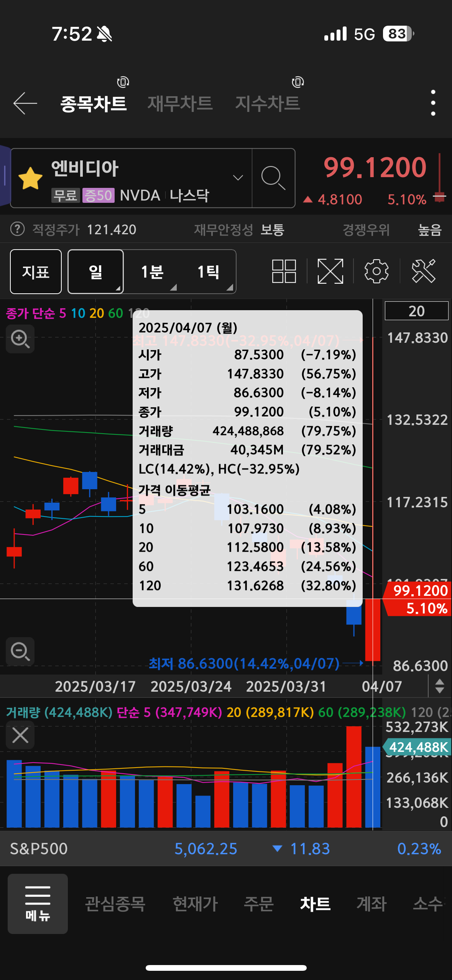The width and height of the screenshot is (452, 980).
Task: Toggle the yellow favorite star for 엔비디아
Action: (x=30, y=178)
